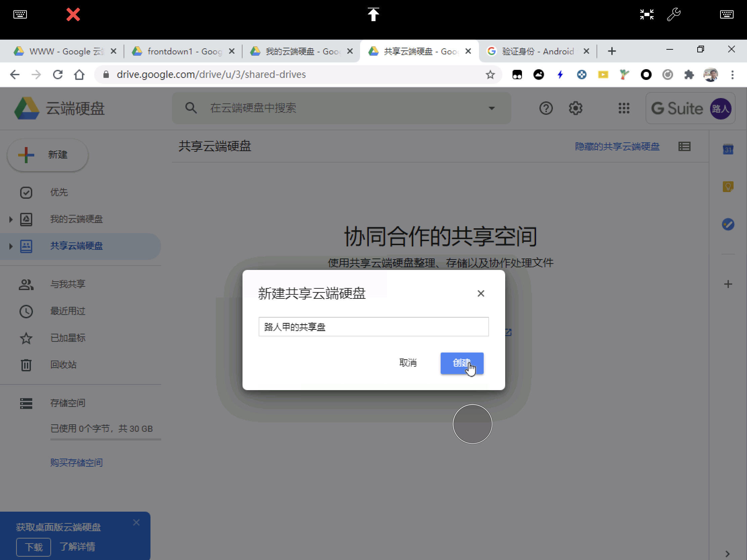Open the Calendar side panel icon
Viewport: 747px width, 560px height.
coord(728,149)
